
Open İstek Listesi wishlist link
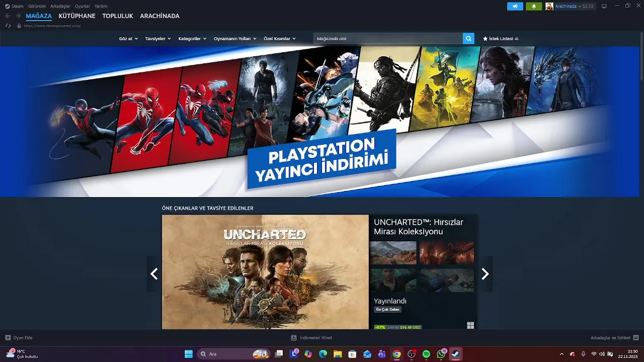(x=501, y=39)
